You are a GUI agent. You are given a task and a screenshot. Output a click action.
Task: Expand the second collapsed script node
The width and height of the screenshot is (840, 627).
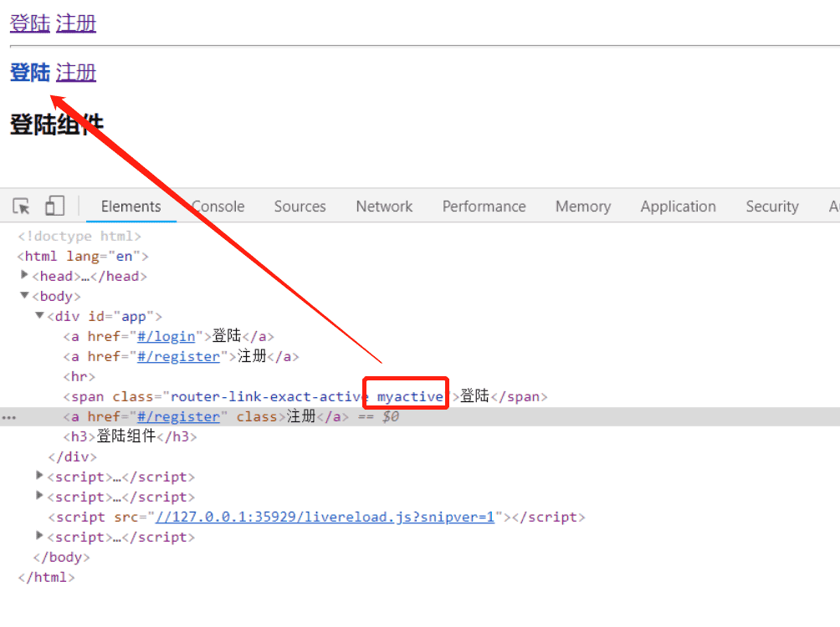39,495
